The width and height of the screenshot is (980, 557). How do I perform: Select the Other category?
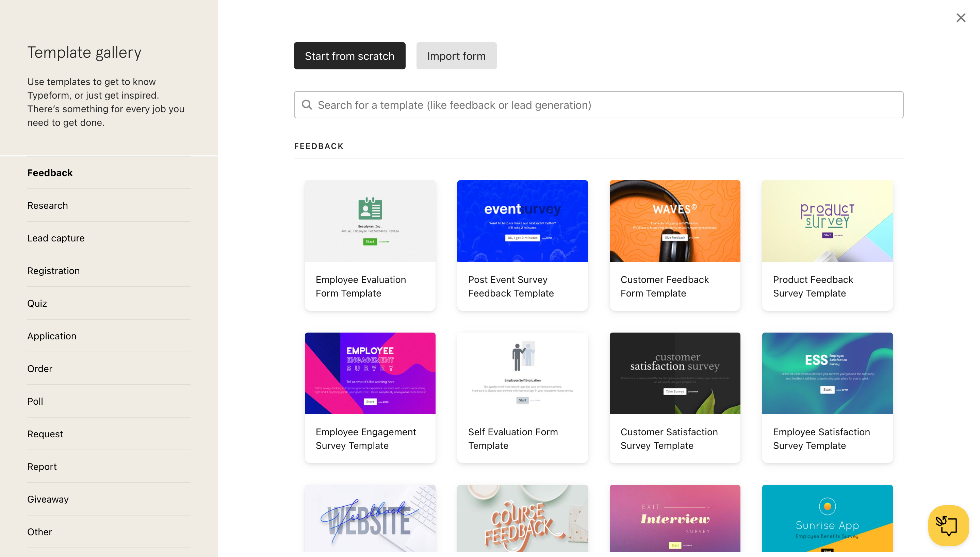109,532
